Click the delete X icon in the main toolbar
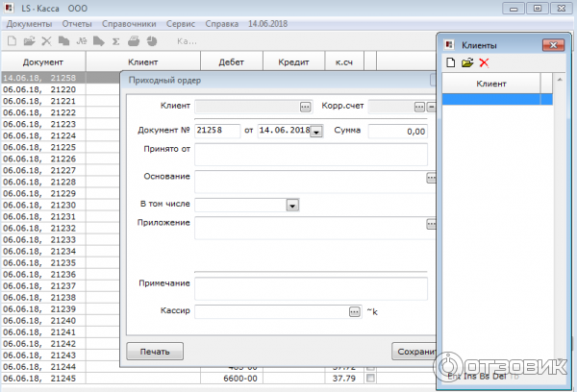This screenshot has width=577, height=392. (x=45, y=41)
